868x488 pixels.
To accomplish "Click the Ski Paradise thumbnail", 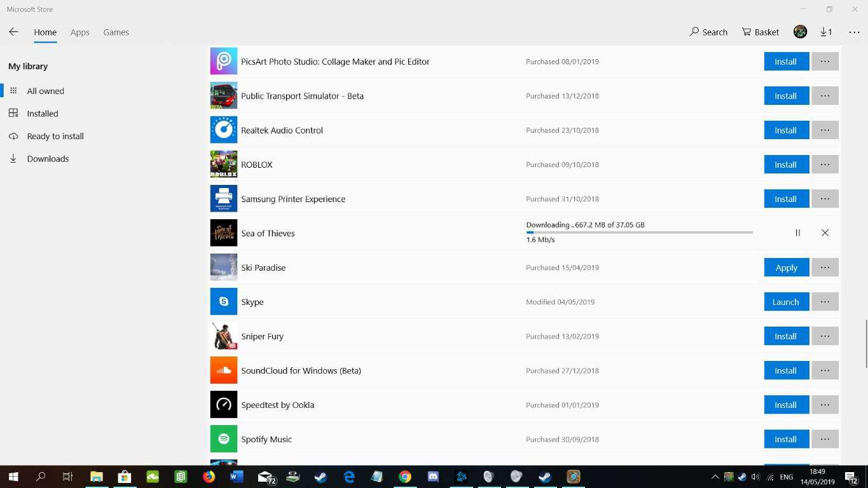I will (x=224, y=267).
